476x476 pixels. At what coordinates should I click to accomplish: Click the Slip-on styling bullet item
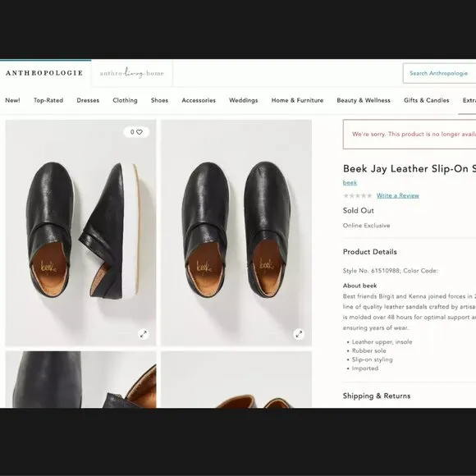pos(372,359)
